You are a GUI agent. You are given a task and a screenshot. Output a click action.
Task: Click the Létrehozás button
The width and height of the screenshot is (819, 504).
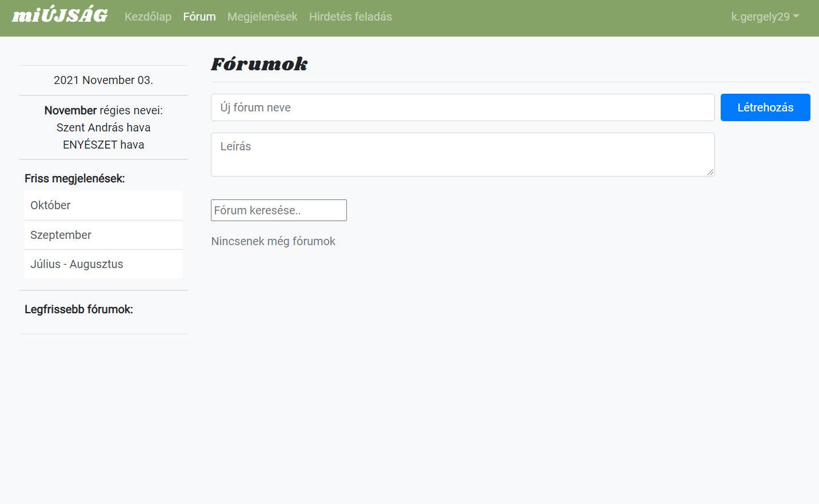765,107
